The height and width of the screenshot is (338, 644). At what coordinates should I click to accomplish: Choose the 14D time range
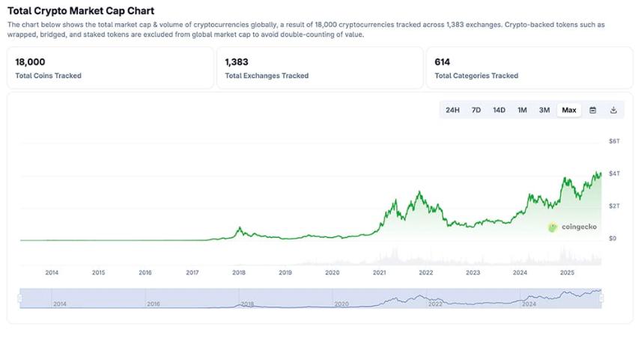click(499, 110)
